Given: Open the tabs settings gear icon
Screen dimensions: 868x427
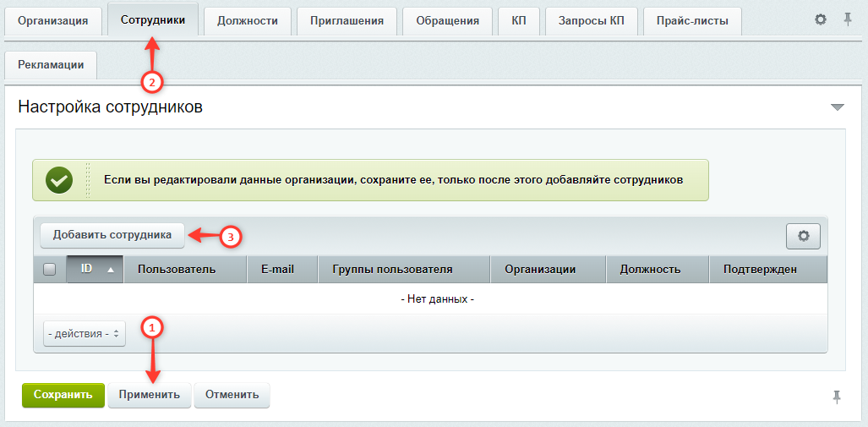Looking at the screenshot, I should (x=821, y=20).
